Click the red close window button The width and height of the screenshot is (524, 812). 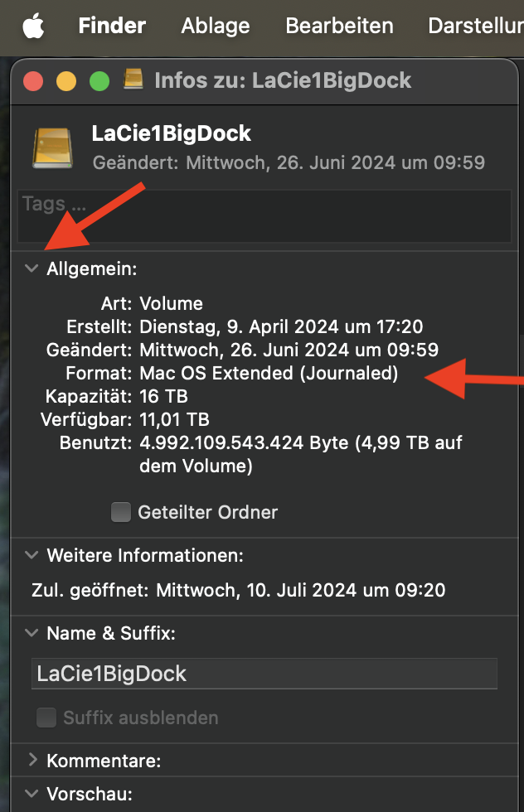click(x=33, y=81)
